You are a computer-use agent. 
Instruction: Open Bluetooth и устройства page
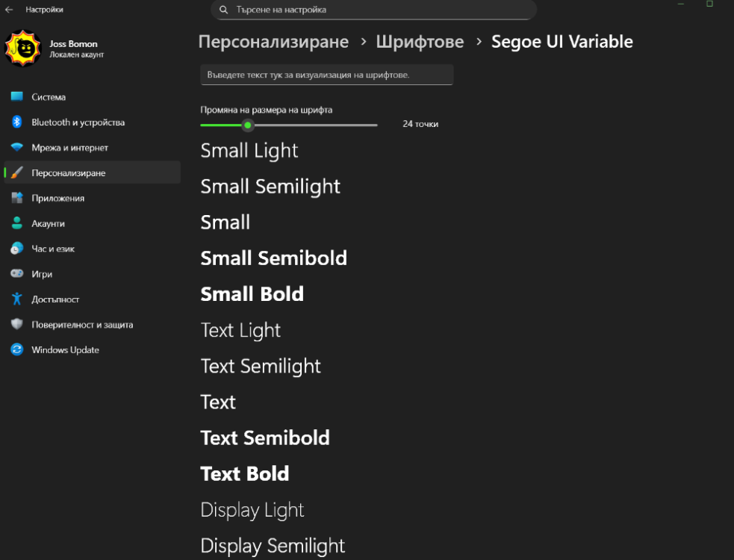[x=93, y=122]
